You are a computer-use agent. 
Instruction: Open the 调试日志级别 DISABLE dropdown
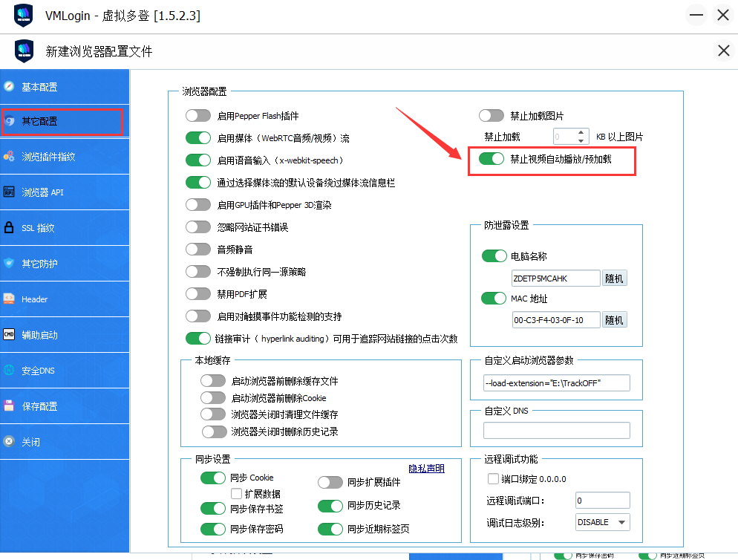[603, 522]
